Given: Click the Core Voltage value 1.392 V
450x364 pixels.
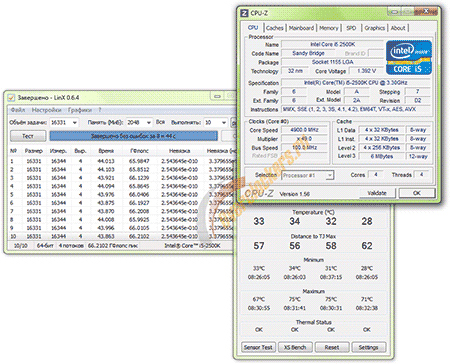Looking at the screenshot, I should tap(366, 71).
